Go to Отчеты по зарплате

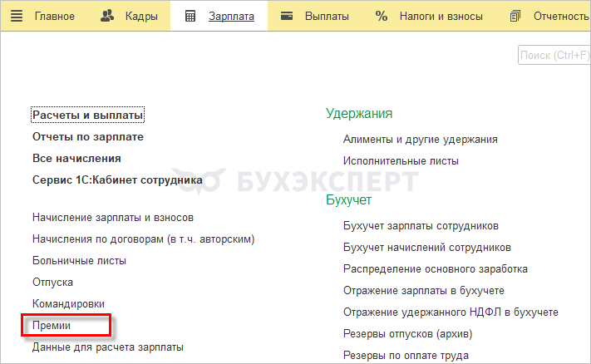point(87,136)
